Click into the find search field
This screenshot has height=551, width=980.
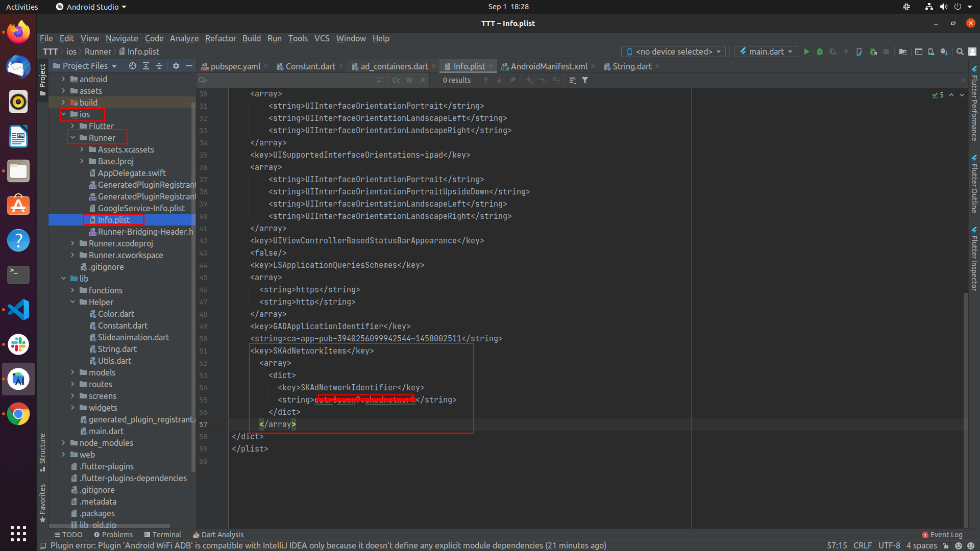coord(291,80)
